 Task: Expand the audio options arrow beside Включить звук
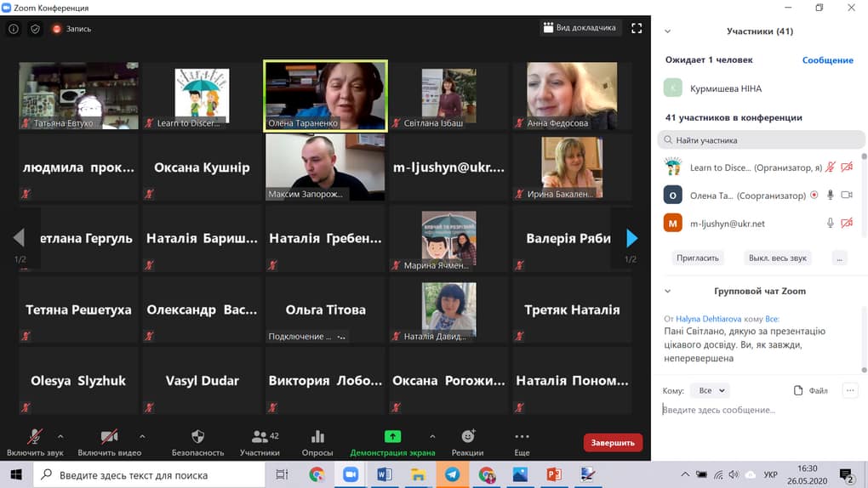tap(60, 436)
